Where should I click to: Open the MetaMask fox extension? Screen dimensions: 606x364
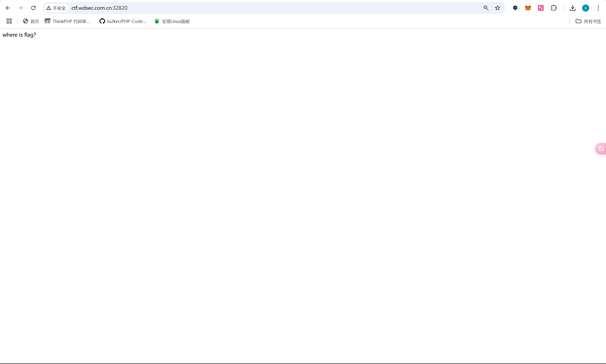[x=528, y=8]
